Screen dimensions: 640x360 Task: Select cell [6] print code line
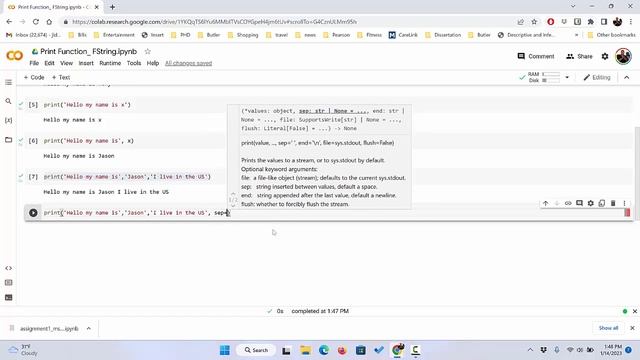point(89,141)
